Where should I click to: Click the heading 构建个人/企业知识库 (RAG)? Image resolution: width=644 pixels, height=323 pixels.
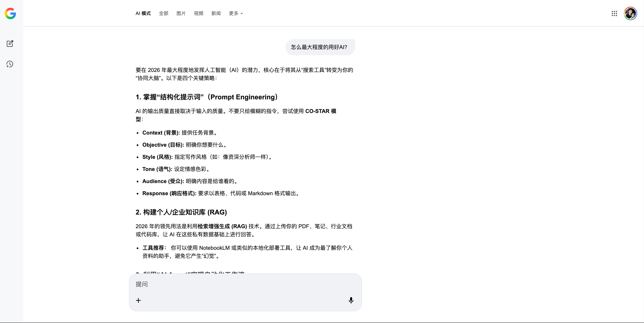(181, 212)
